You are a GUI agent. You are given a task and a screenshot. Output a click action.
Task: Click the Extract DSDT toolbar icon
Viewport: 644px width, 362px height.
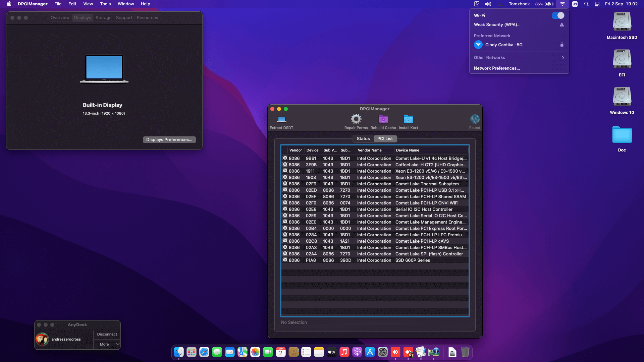(281, 119)
